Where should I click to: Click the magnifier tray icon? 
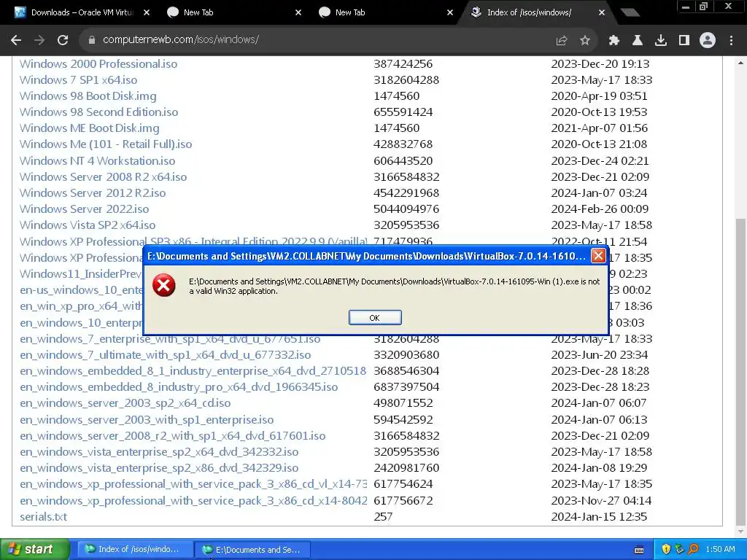coord(693,549)
